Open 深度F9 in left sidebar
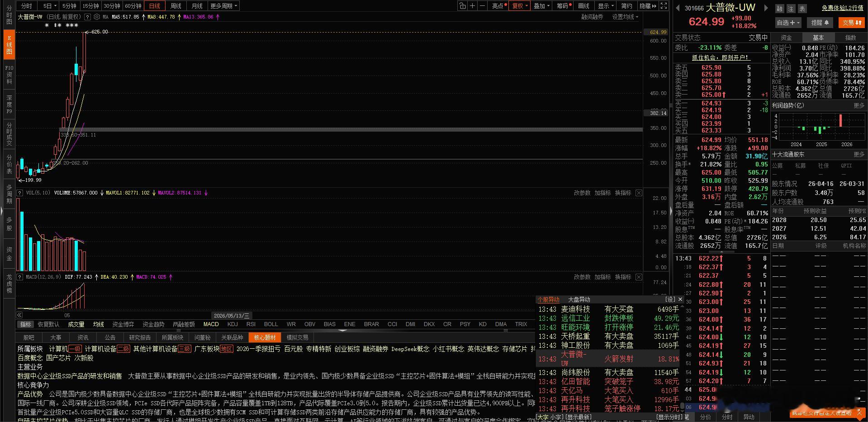The width and height of the screenshot is (868, 422). tap(9, 104)
